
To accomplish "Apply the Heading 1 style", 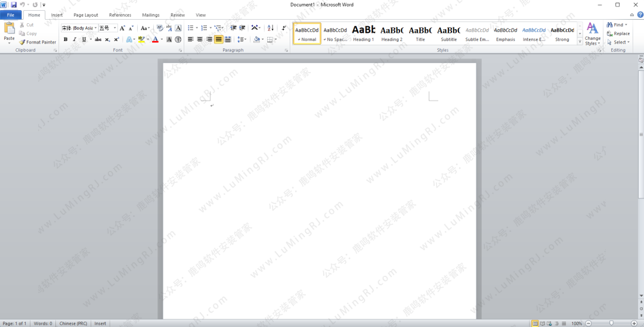I will click(363, 33).
